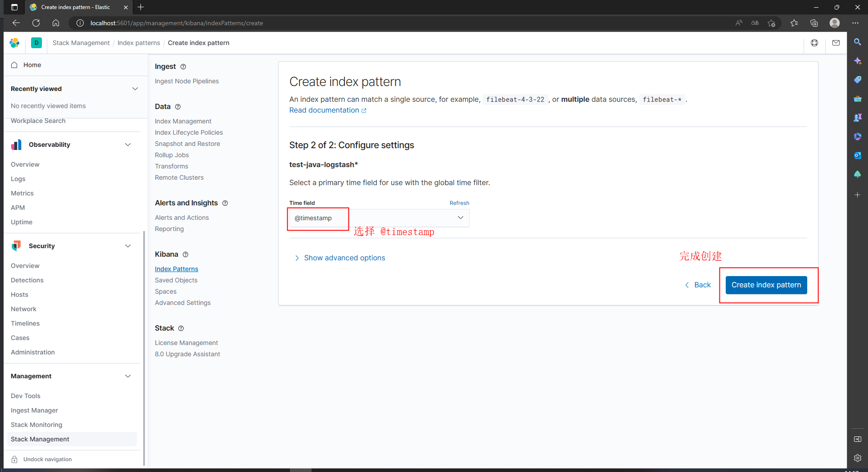Click the Elastic logo icon
This screenshot has height=472, width=868.
point(14,43)
